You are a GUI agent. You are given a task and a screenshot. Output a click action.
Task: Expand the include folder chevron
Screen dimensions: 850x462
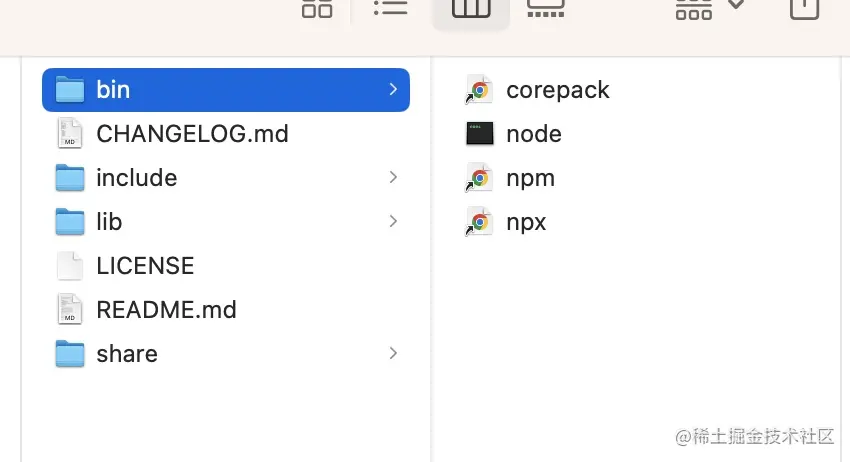394,177
